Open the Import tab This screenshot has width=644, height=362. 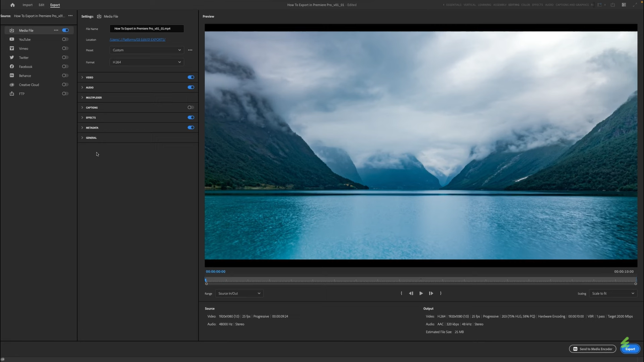(x=27, y=5)
